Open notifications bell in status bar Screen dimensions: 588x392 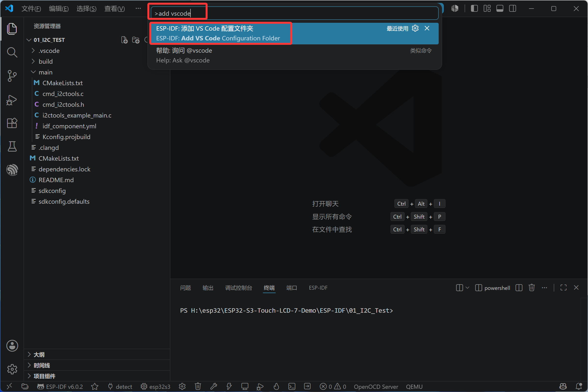(x=579, y=387)
